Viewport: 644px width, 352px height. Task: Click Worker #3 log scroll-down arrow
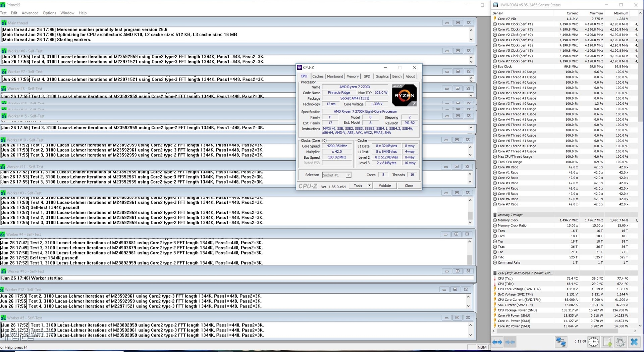click(470, 222)
